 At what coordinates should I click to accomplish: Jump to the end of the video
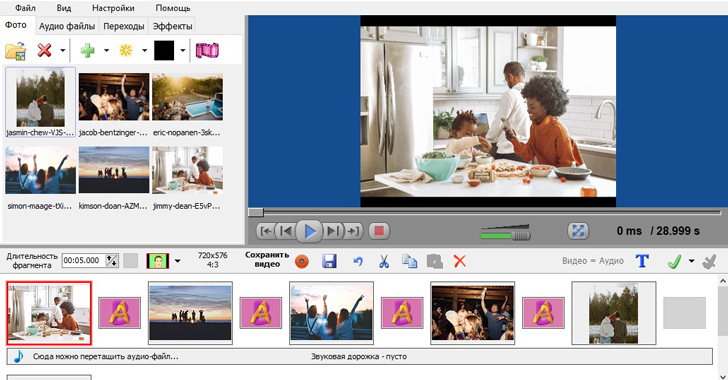pyautogui.click(x=353, y=231)
